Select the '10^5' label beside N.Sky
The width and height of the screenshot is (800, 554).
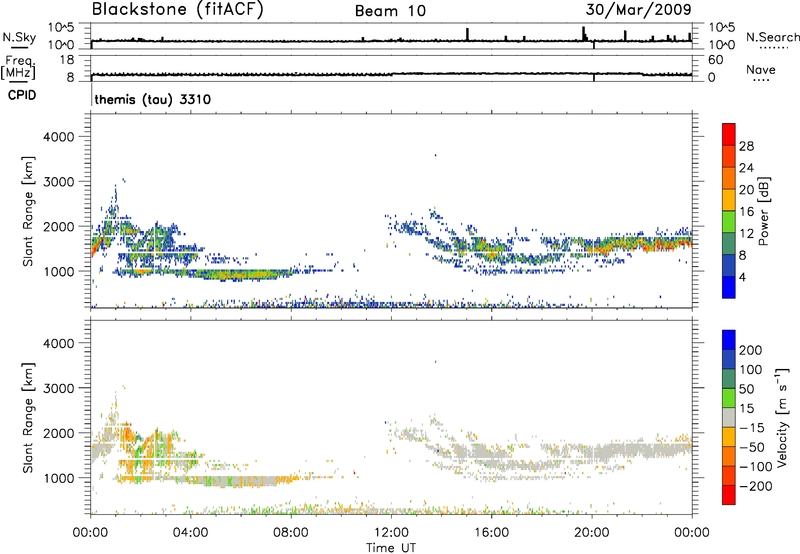pos(61,28)
